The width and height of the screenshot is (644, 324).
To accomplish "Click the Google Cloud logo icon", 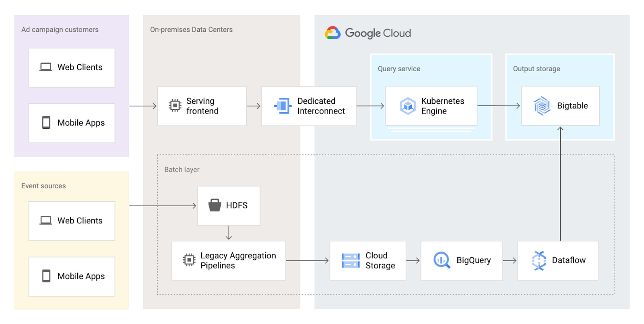I will (332, 33).
